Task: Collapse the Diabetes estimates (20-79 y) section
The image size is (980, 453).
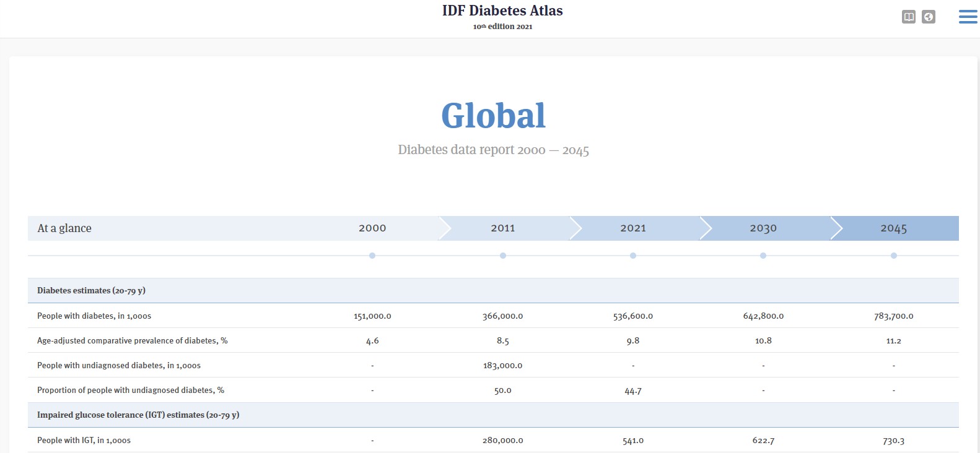Action: click(91, 291)
